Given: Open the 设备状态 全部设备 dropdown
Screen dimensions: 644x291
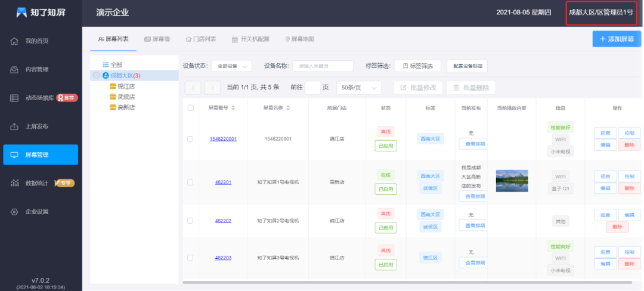Looking at the screenshot, I should pos(231,66).
